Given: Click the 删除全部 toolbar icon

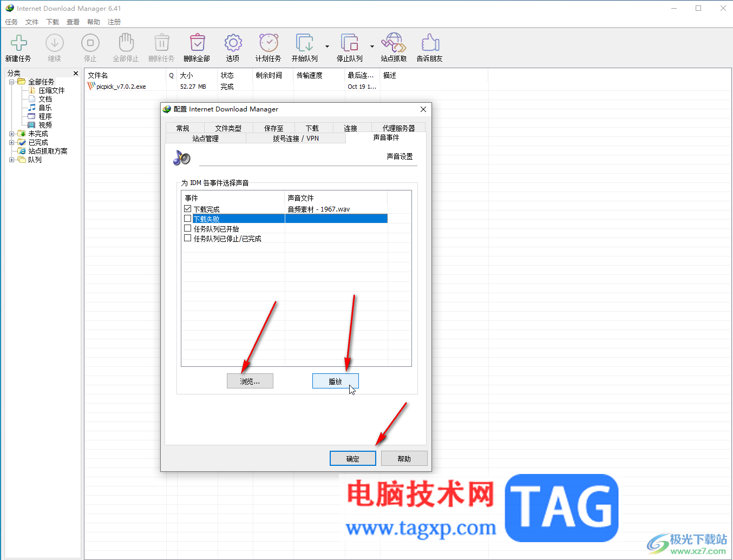Looking at the screenshot, I should pyautogui.click(x=197, y=43).
